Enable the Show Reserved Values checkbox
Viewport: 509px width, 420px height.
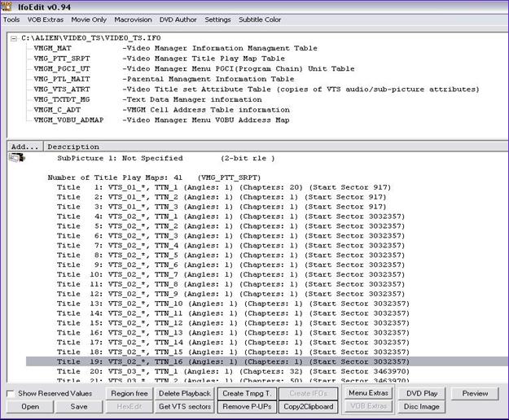[11, 394]
